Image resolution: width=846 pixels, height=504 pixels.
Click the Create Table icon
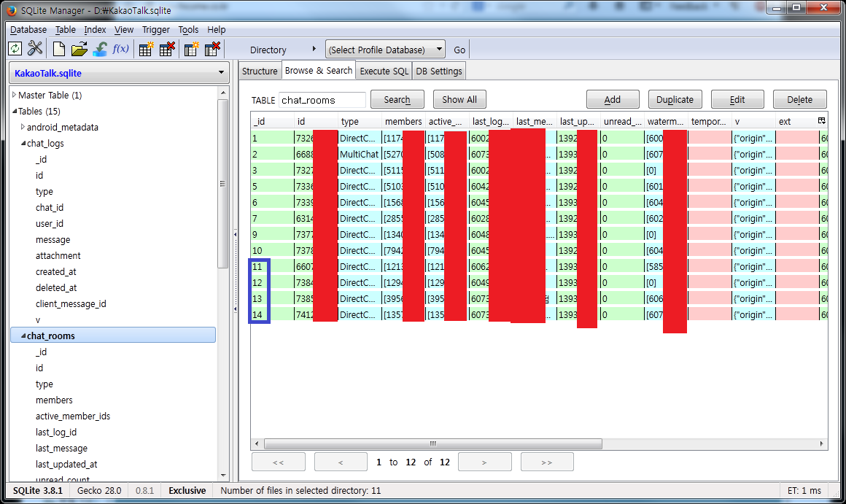pos(147,49)
